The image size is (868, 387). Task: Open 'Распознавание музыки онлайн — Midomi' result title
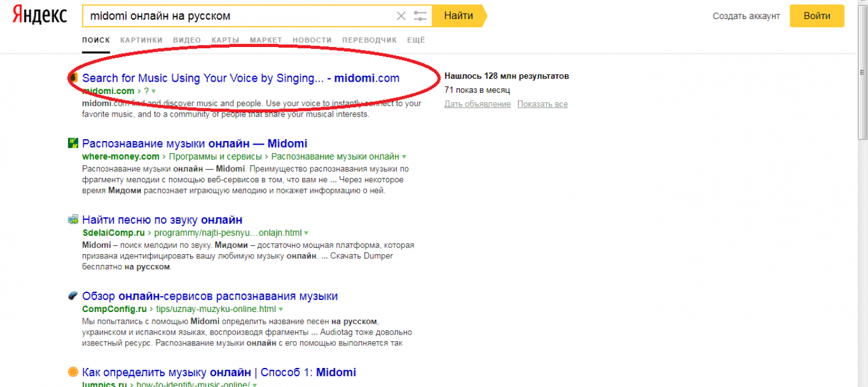click(195, 143)
